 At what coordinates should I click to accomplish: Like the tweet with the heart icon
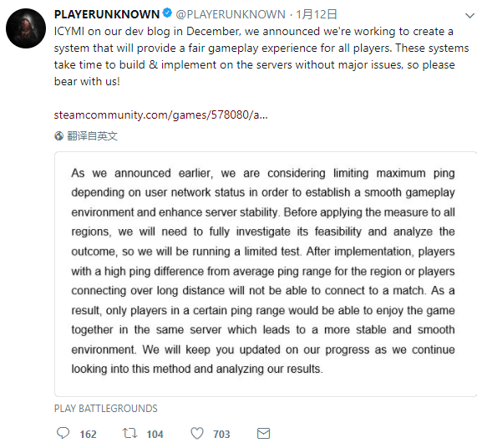197,433
